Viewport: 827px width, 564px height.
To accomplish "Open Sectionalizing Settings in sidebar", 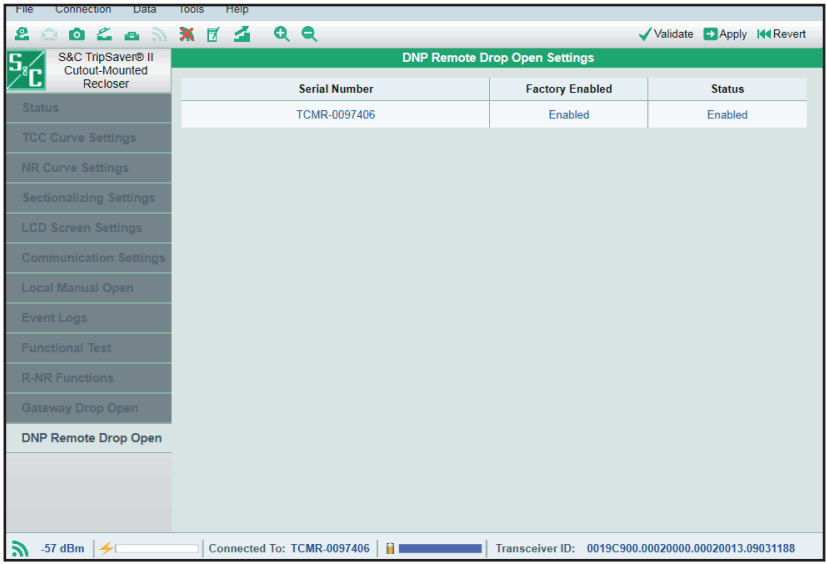I will coord(89,198).
